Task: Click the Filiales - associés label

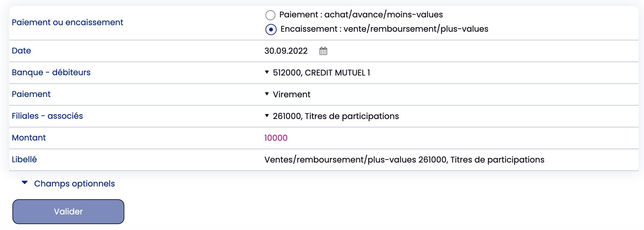Action: [47, 116]
